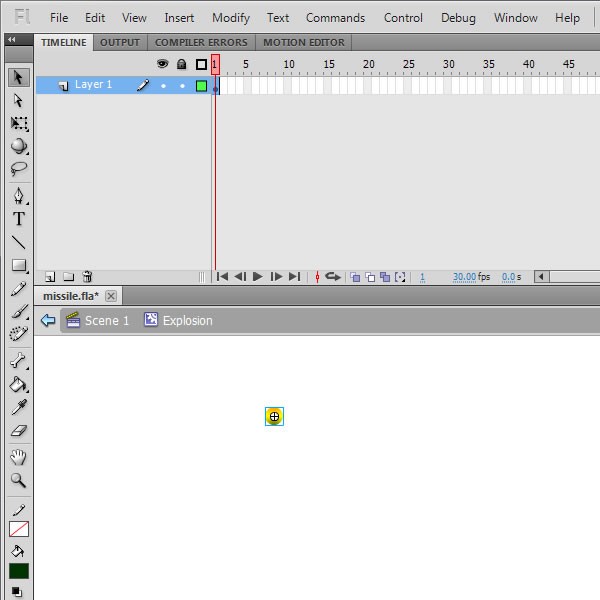Open the Control menu

[x=403, y=18]
